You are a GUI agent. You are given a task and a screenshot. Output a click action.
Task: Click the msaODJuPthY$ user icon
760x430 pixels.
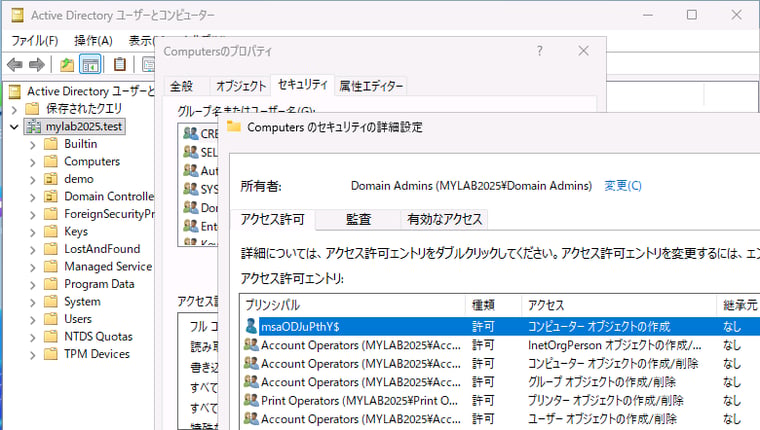[251, 326]
